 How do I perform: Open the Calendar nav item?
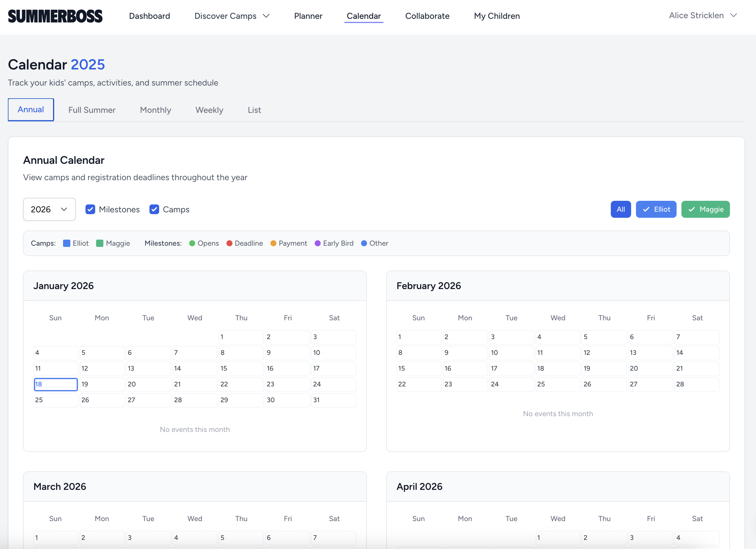364,16
